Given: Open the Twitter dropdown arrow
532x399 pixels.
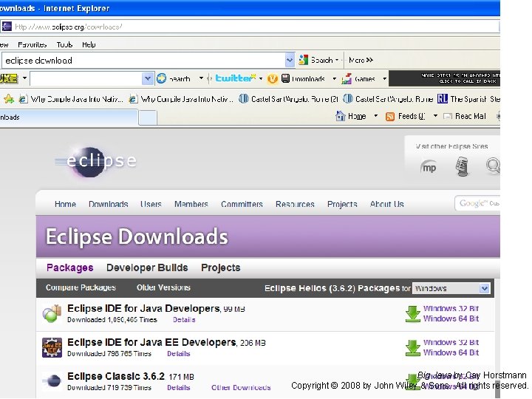Looking at the screenshot, I should [261, 79].
